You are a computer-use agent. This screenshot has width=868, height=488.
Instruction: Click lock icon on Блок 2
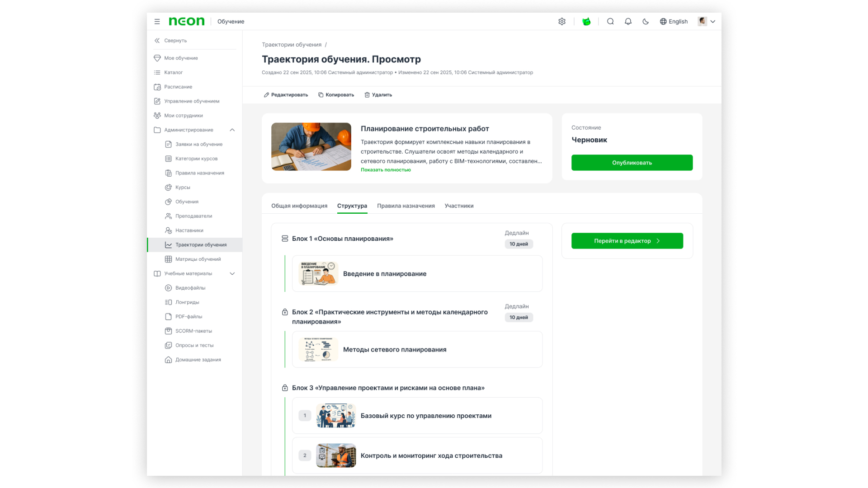coord(285,312)
